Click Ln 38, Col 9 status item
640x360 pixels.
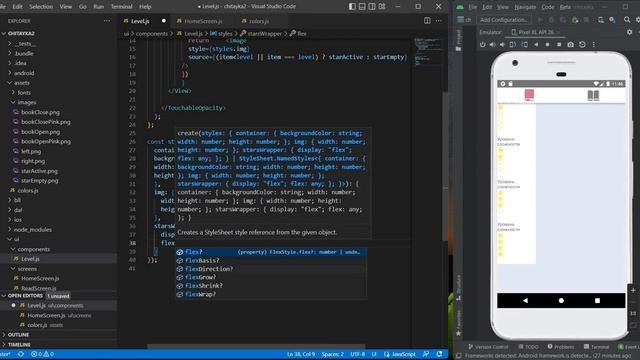pos(301,354)
